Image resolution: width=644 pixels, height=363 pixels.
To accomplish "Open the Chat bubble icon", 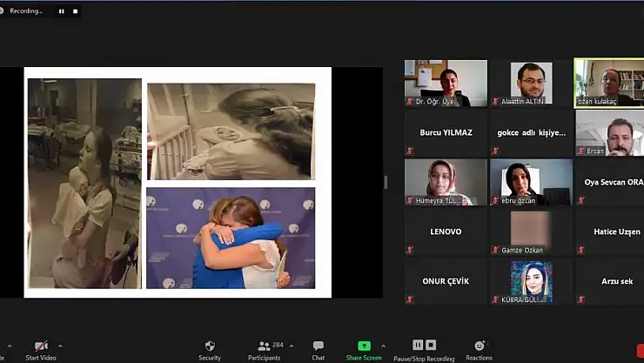I will tap(319, 346).
